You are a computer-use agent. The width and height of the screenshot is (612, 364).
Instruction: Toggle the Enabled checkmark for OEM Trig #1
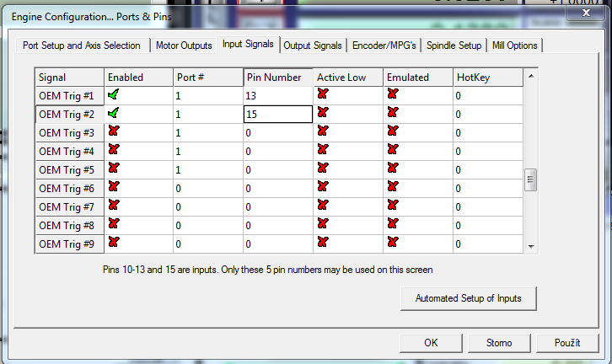(x=114, y=94)
